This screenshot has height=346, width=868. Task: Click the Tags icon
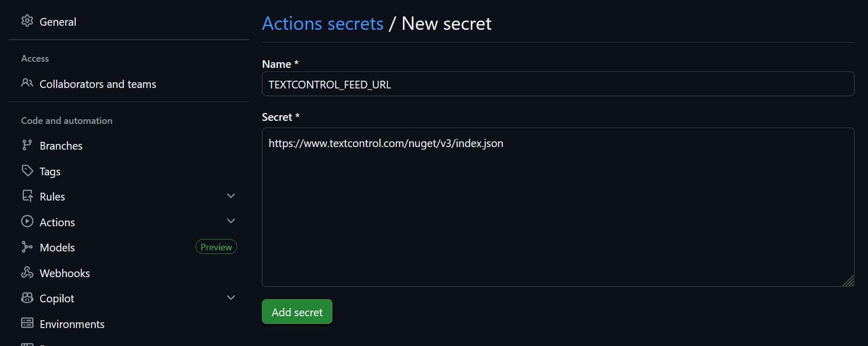[27, 171]
